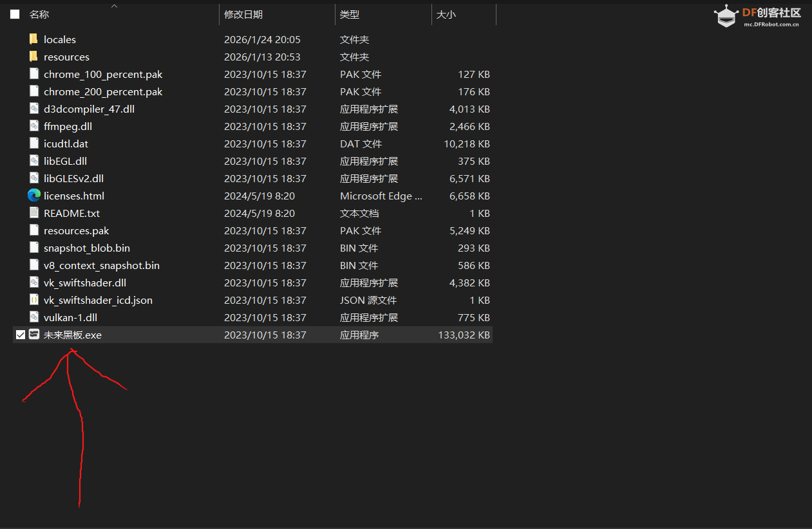Uncheck the 未来黑板.exe checkbox
This screenshot has width=812, height=529.
tap(21, 335)
